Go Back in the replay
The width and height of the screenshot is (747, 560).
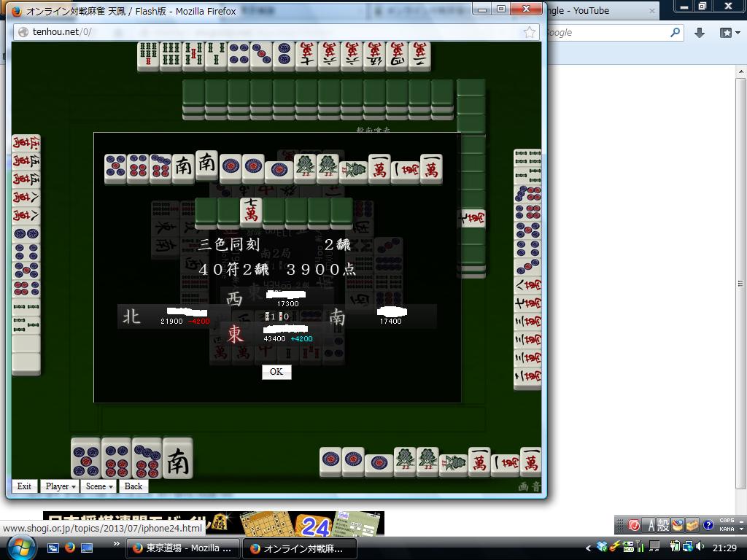click(x=133, y=486)
